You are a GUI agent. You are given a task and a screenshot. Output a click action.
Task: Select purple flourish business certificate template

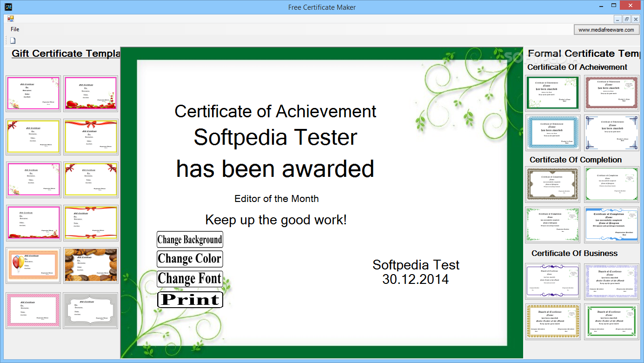pos(553,281)
